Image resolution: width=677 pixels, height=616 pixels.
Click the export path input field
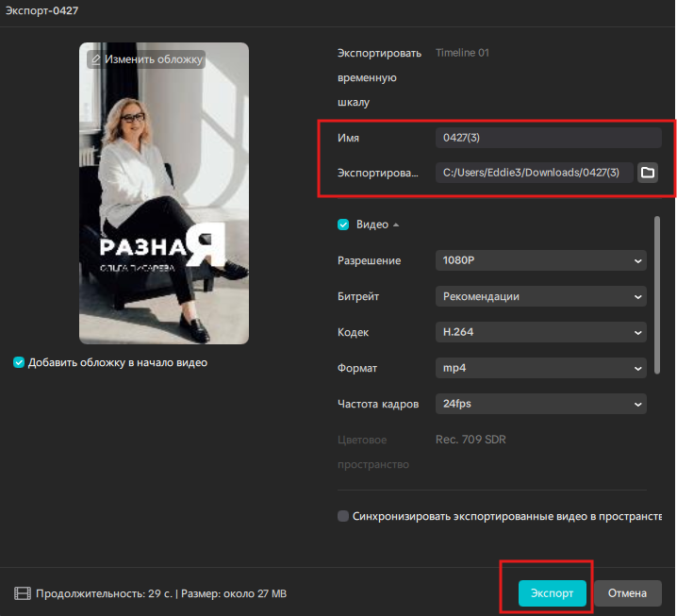coord(534,173)
